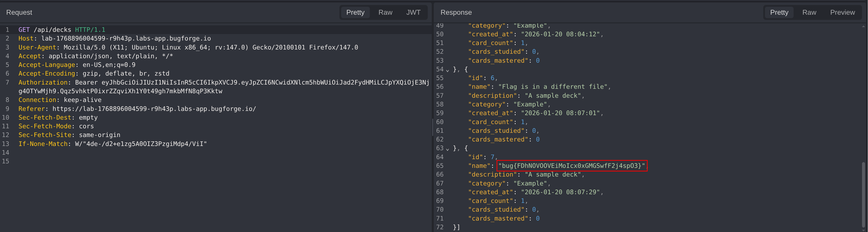Click the Host header value
The width and height of the screenshot is (868, 232).
click(x=126, y=39)
